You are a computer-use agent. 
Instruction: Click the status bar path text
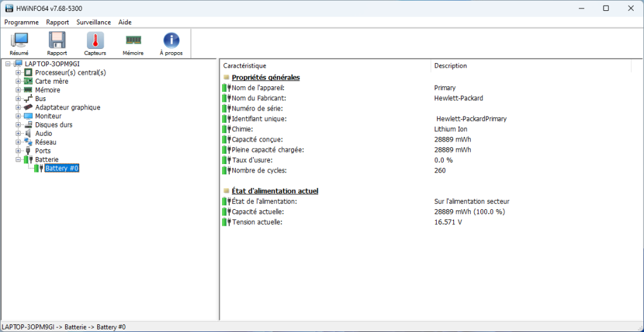64,327
